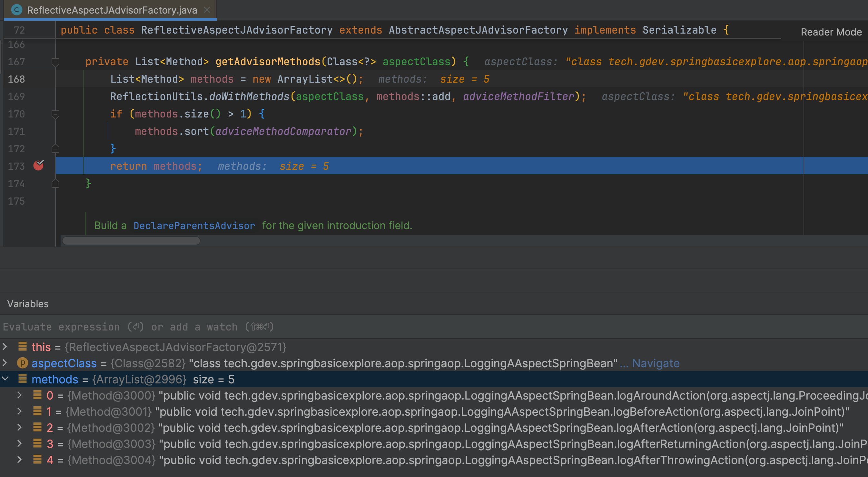Screen dimensions: 868x477
Task: Click the object icon beside 'this'
Action: tap(23, 346)
